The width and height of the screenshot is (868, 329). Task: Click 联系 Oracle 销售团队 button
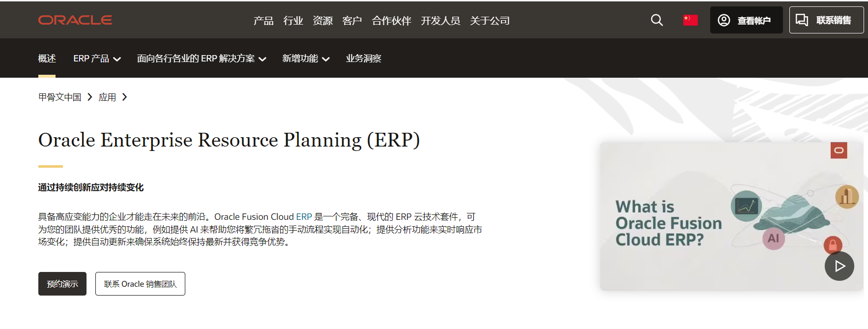tap(140, 284)
